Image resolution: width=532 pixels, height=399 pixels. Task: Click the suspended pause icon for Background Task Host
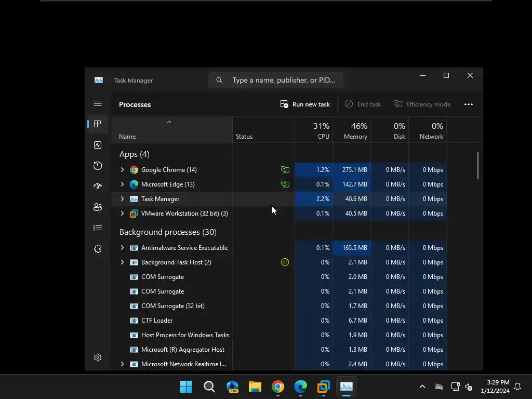click(285, 262)
